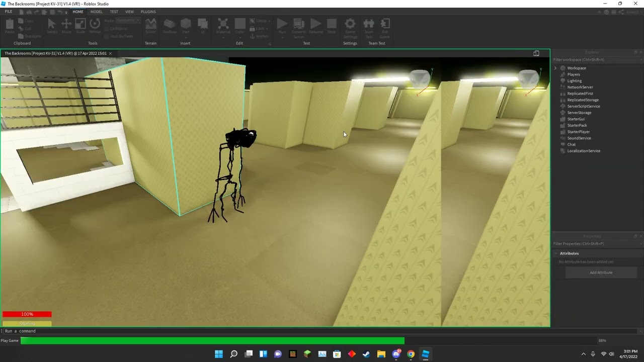
Task: Select StarterPlayer in Explorer
Action: click(578, 132)
